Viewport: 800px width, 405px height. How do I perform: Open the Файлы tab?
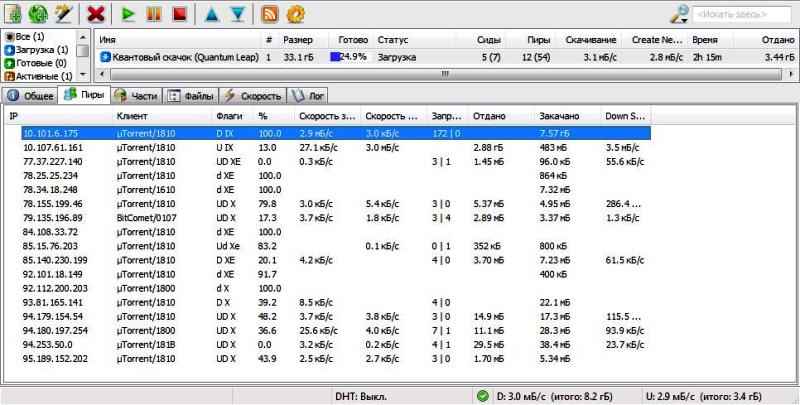191,95
